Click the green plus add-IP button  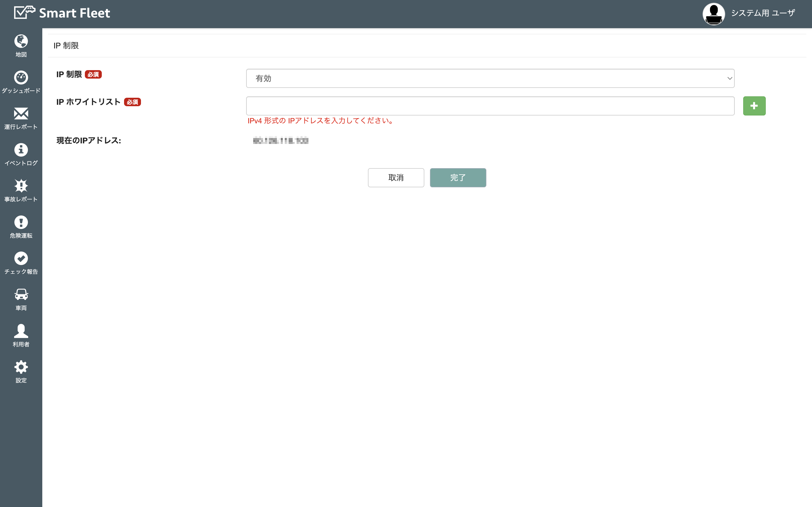[754, 106]
